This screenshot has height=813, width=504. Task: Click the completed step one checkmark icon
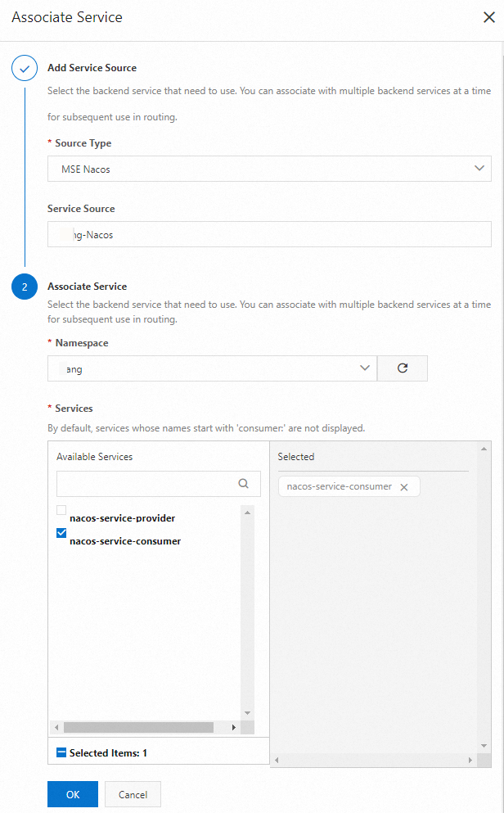click(25, 69)
